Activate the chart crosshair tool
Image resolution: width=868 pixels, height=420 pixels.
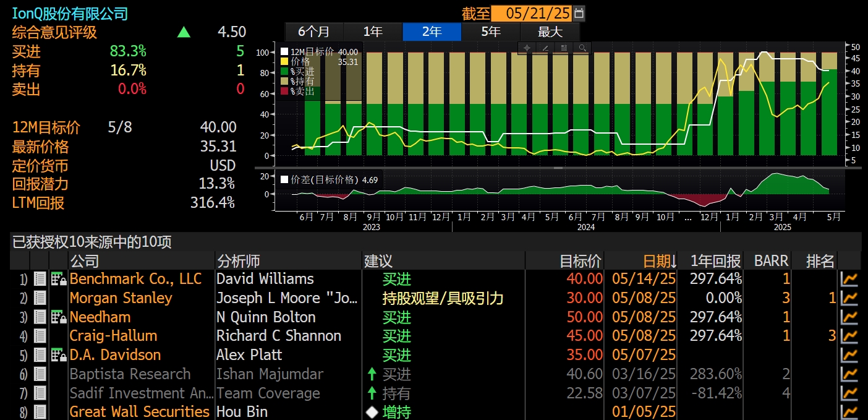(x=527, y=48)
